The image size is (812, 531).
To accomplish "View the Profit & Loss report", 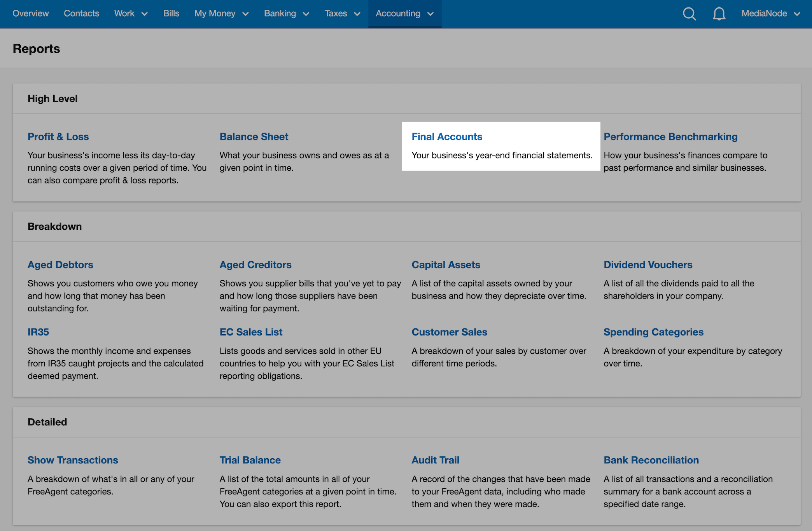I will tap(58, 136).
